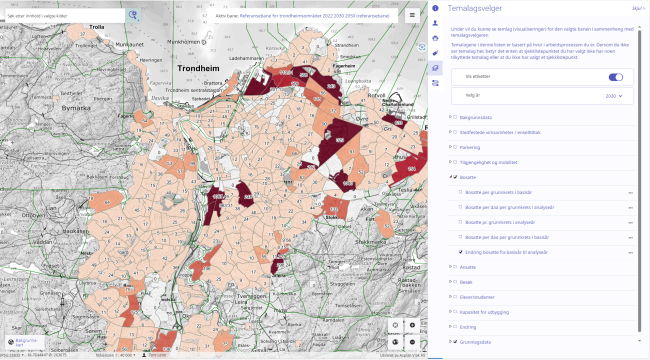Open options for Bosatte per daa i analyseår
The width and height of the screenshot is (650, 360).
[631, 208]
